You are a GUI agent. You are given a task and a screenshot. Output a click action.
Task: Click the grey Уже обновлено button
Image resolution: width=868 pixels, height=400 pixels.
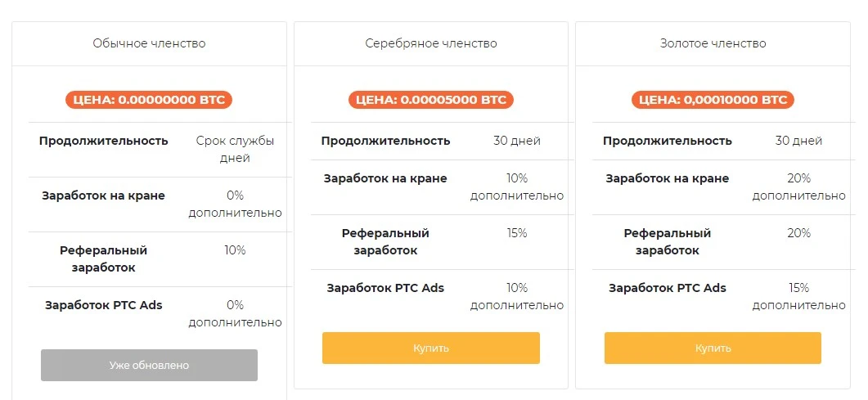click(149, 365)
